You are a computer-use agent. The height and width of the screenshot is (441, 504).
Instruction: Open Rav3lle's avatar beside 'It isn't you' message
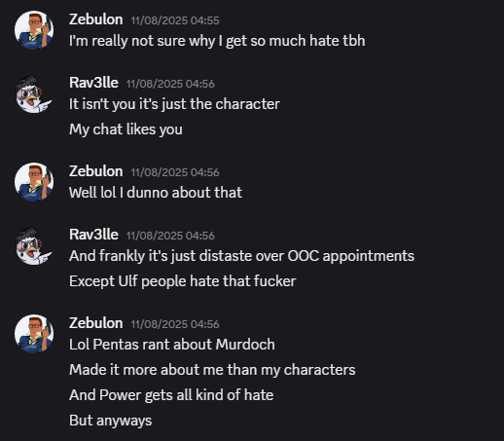click(34, 94)
